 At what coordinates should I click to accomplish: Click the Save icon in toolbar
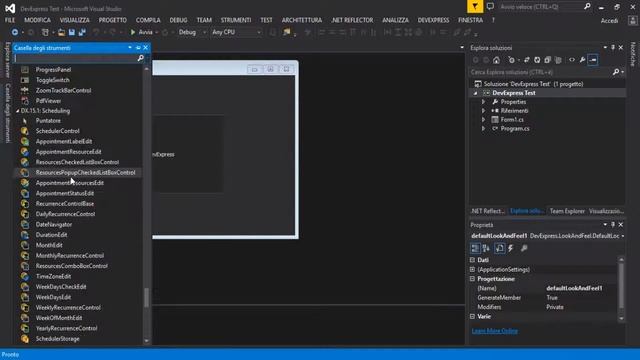[72, 32]
